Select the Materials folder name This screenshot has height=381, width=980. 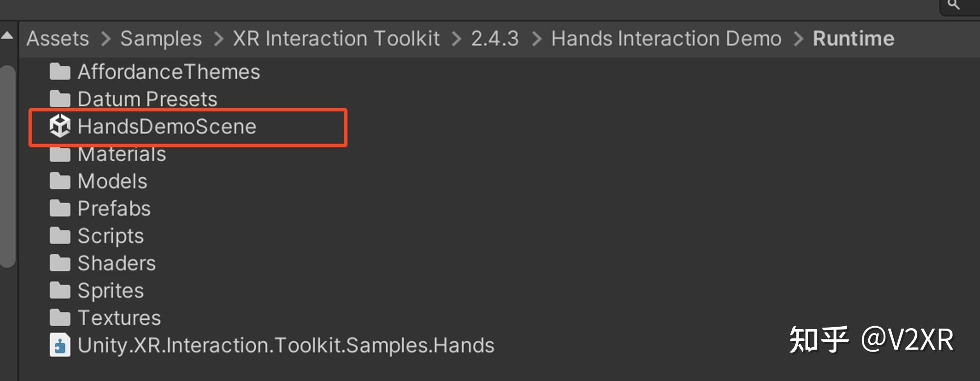coord(122,155)
